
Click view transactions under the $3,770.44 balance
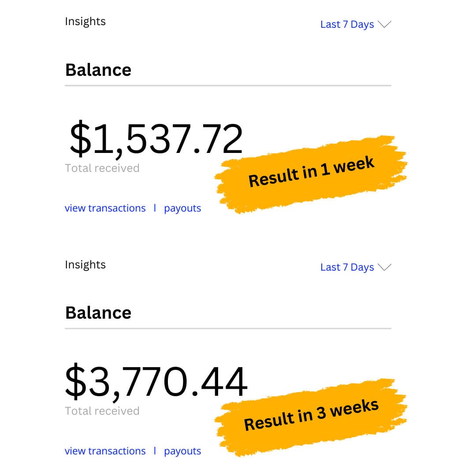[x=105, y=451]
